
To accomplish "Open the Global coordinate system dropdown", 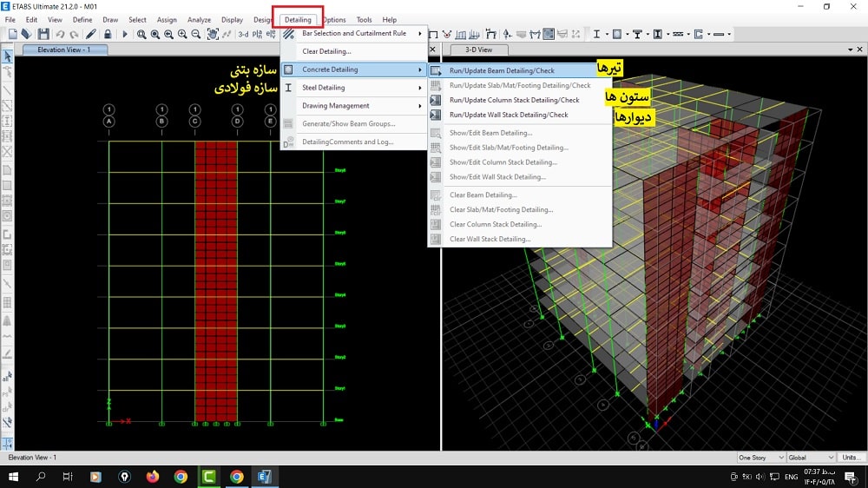I will coord(811,458).
